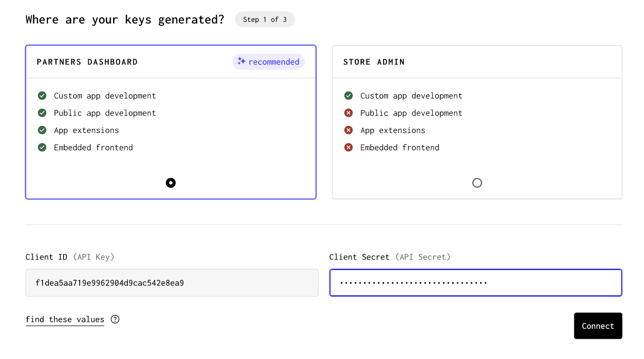Open the find these values link
644x359 pixels.
pos(65,320)
